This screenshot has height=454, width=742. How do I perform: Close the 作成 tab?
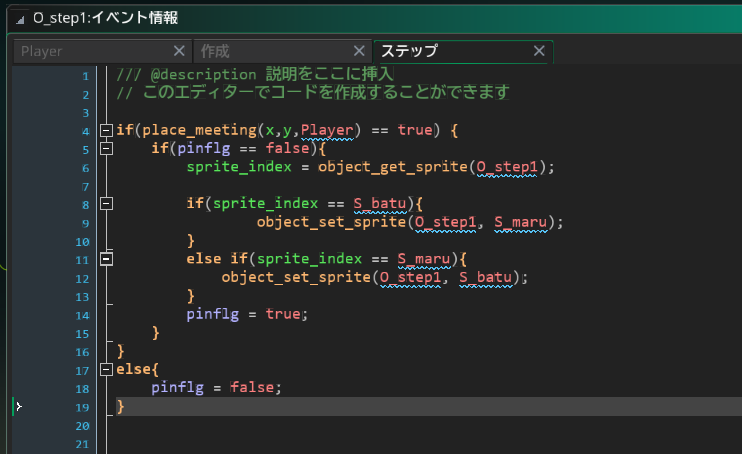359,51
